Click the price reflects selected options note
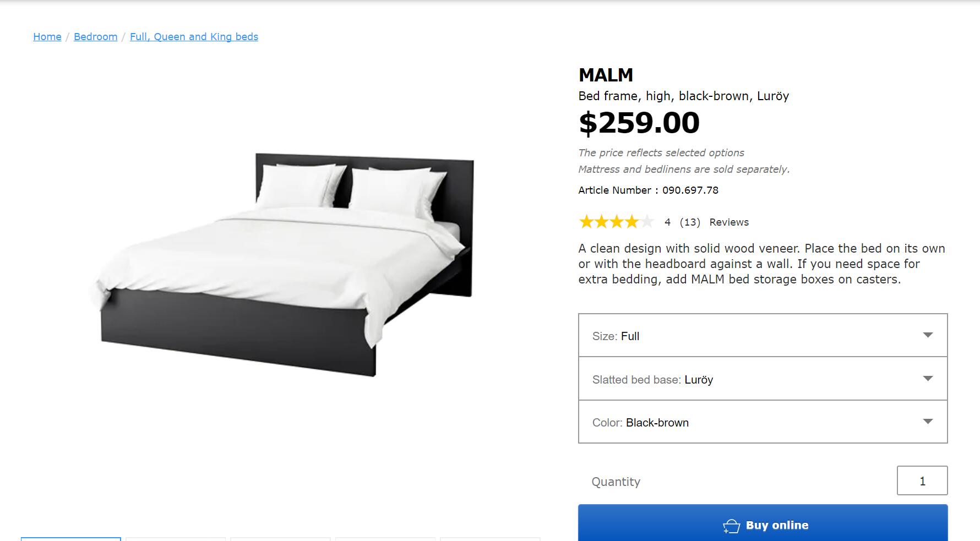This screenshot has height=541, width=980. click(x=661, y=153)
